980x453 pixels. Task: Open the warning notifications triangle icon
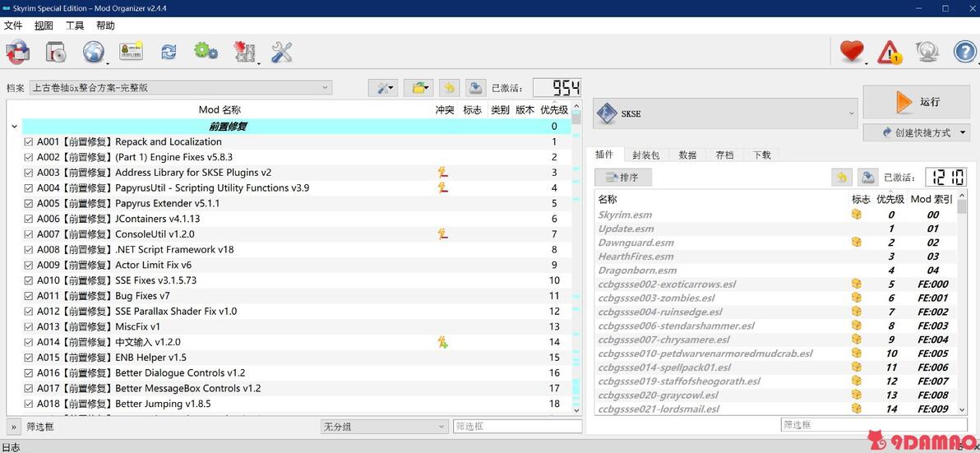pos(890,52)
